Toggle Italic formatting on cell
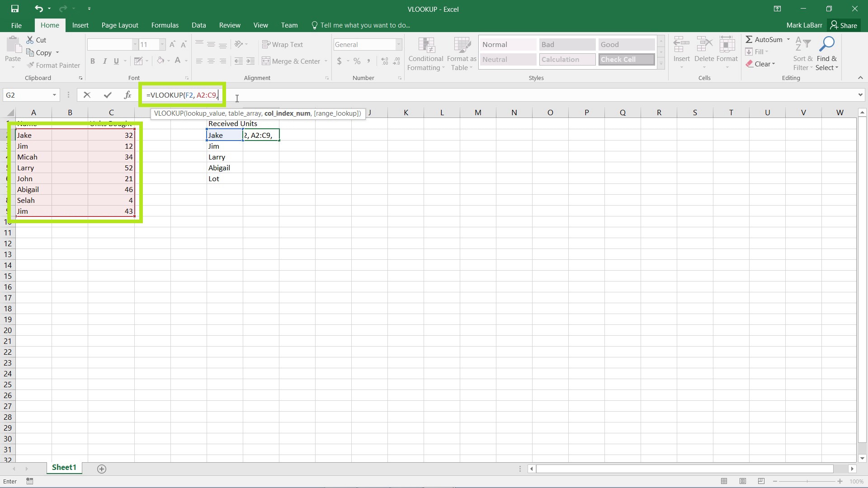Screen dimensions: 868x488 pyautogui.click(x=104, y=61)
